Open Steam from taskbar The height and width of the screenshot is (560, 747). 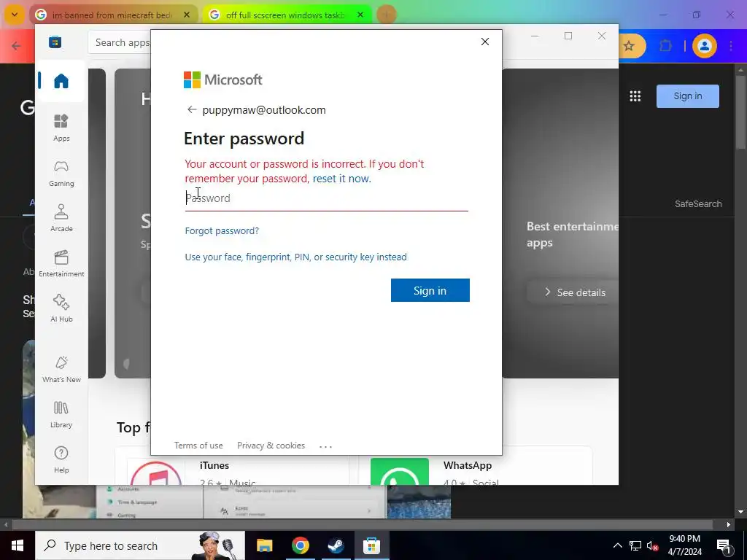point(336,545)
